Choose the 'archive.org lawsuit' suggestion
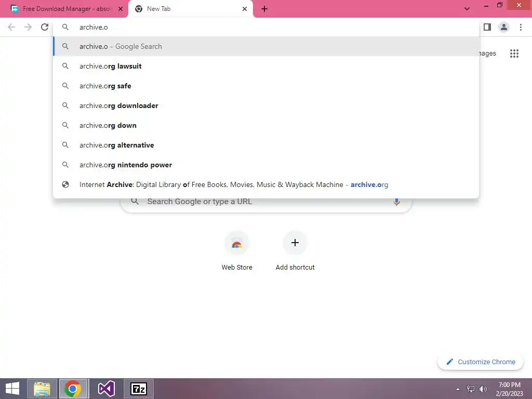The height and width of the screenshot is (399, 532). [266, 66]
